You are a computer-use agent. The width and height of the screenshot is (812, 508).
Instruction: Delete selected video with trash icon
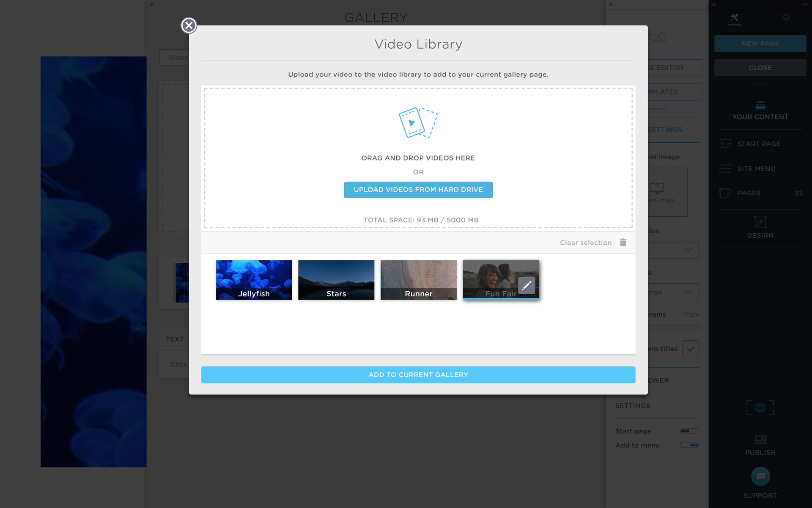click(x=623, y=242)
